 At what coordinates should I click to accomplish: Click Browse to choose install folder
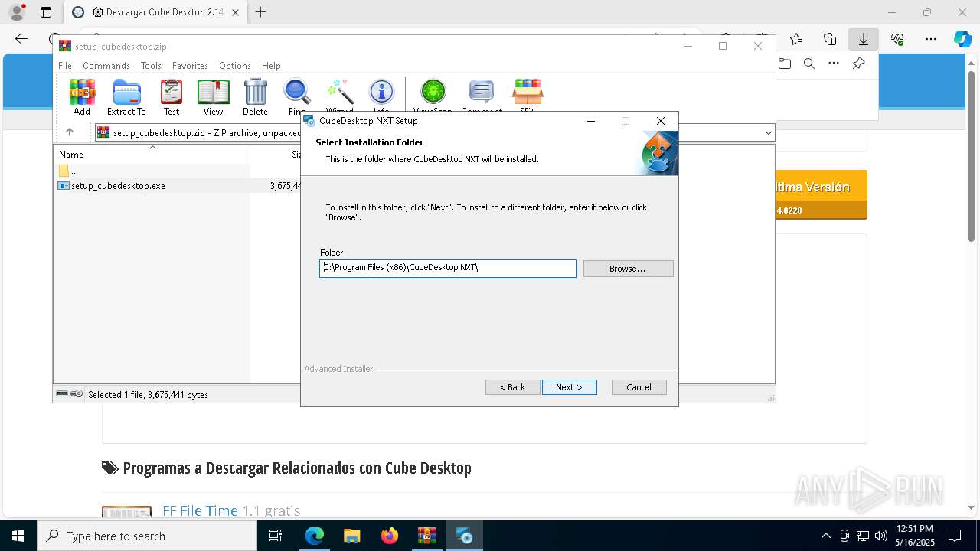tap(628, 269)
